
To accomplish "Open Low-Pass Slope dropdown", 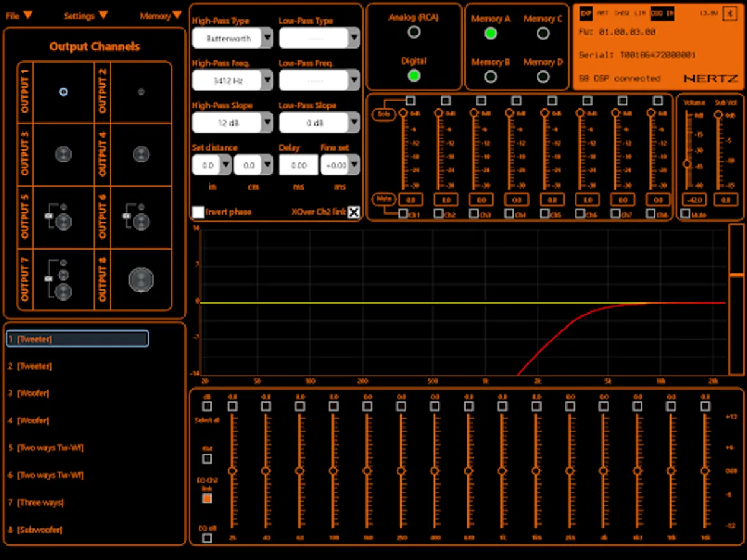I will point(354,123).
